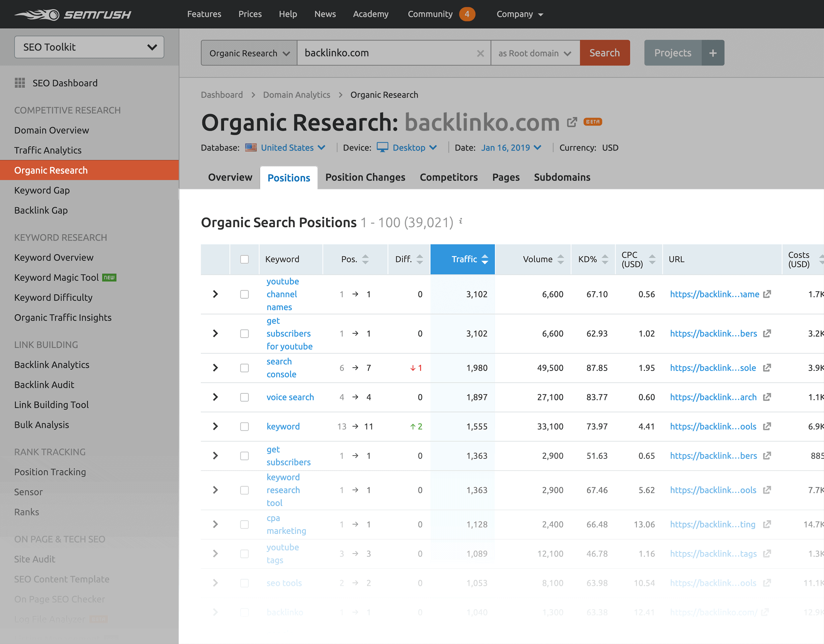Switch to the Pages tab

506,177
